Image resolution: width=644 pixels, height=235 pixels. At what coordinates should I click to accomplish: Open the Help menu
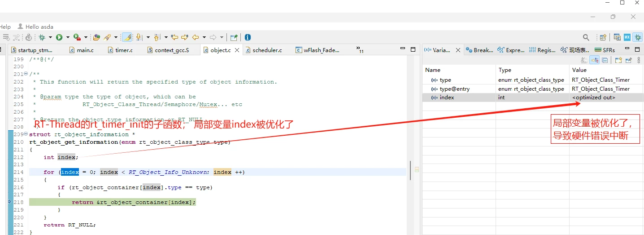[5, 27]
